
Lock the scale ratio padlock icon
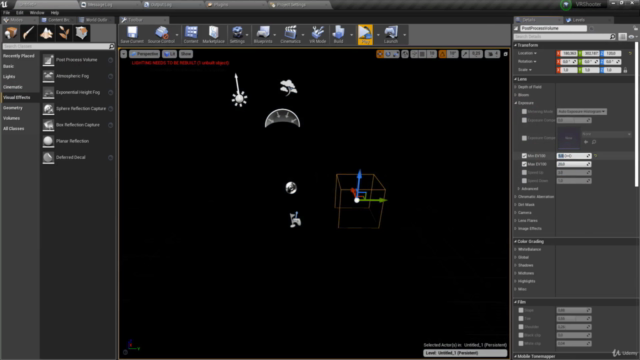625,70
